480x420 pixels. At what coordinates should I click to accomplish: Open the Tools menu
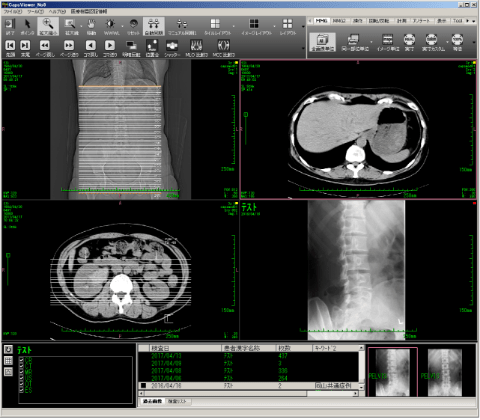point(35,11)
